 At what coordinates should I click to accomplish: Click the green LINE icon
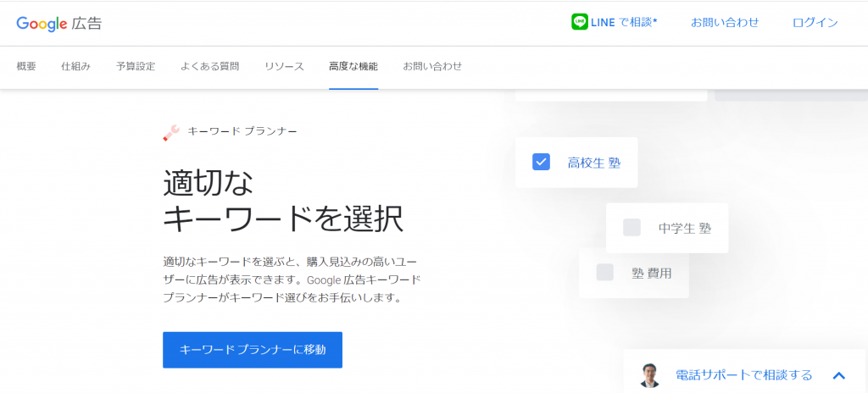tap(580, 22)
